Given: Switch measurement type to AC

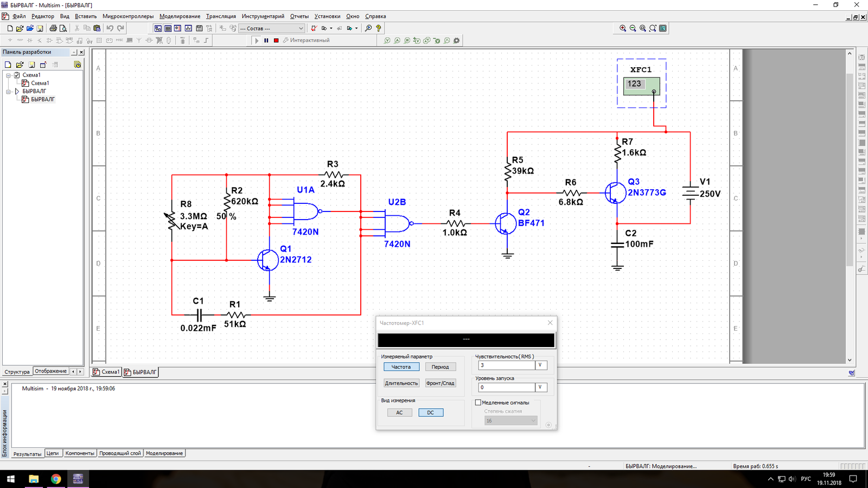Looking at the screenshot, I should tap(399, 413).
